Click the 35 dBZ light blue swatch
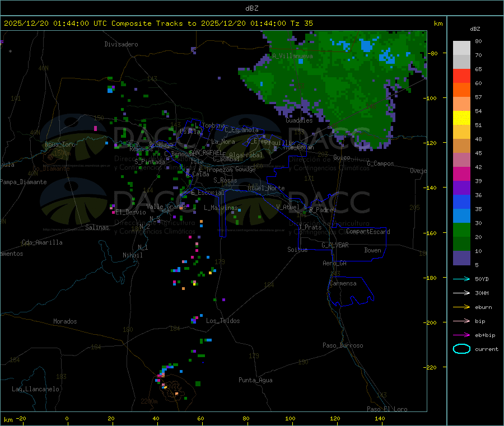The image size is (504, 426). 461,216
